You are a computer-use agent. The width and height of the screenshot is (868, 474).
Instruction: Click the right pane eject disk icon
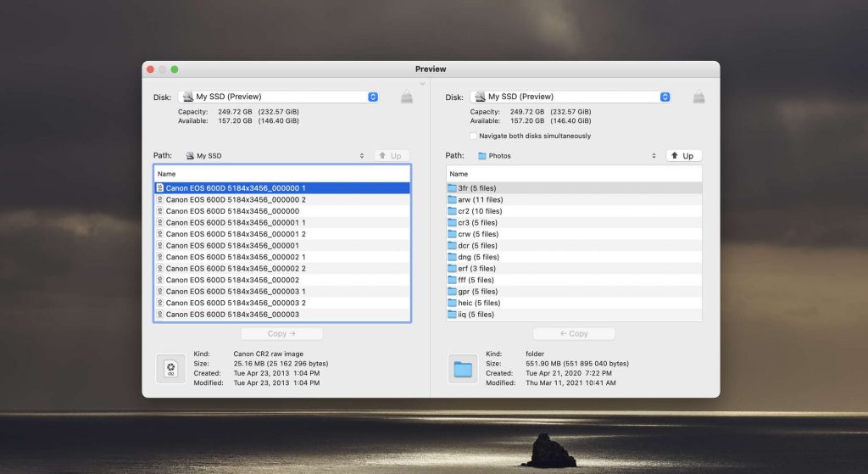coord(698,98)
